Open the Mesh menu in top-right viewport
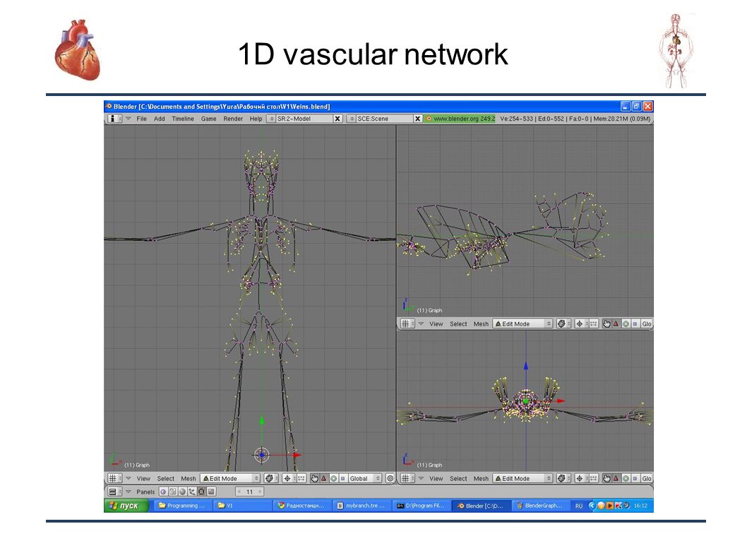This screenshot has height=560, width=747. pyautogui.click(x=481, y=324)
